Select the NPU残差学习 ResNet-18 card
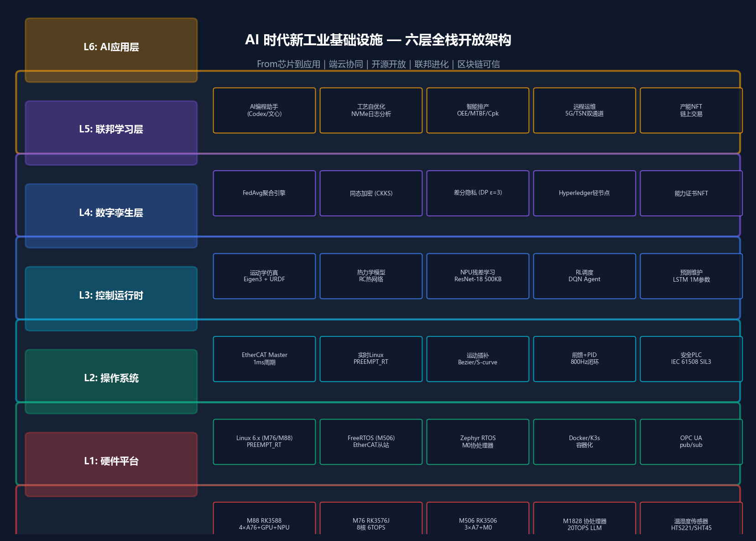Screen dimensions: 756x541 tap(478, 276)
